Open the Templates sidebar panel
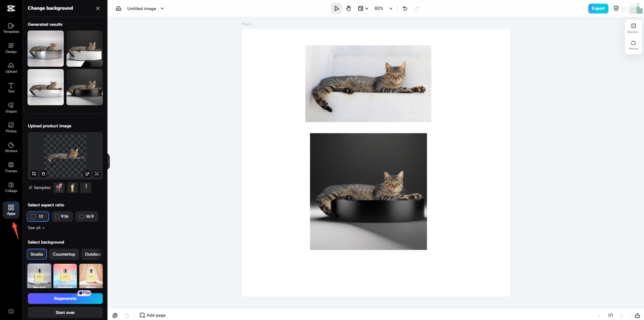The image size is (644, 320). coord(11,28)
